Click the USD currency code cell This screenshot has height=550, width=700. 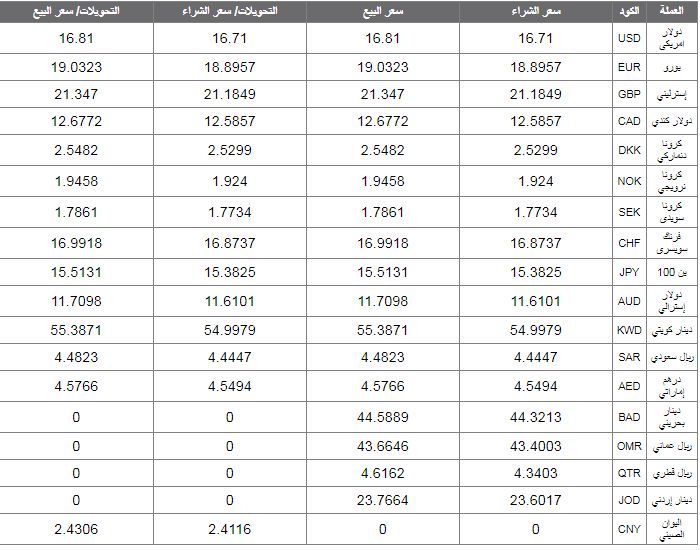coord(629,38)
